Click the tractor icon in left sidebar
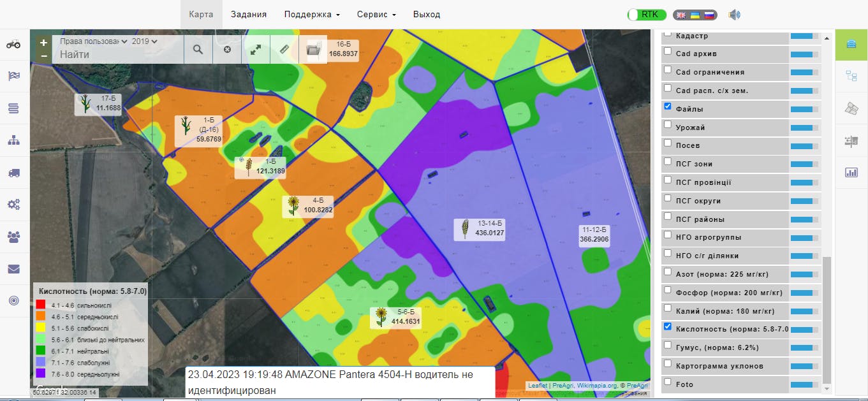This screenshot has width=868, height=401. pyautogui.click(x=13, y=44)
